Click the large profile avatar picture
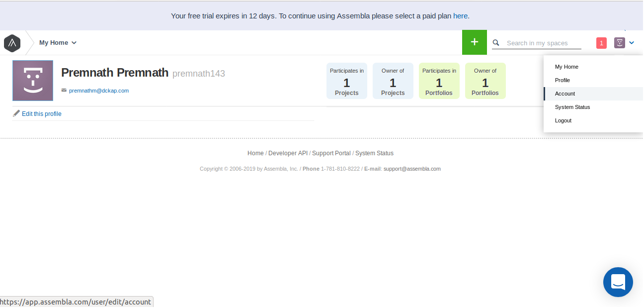 (x=33, y=81)
